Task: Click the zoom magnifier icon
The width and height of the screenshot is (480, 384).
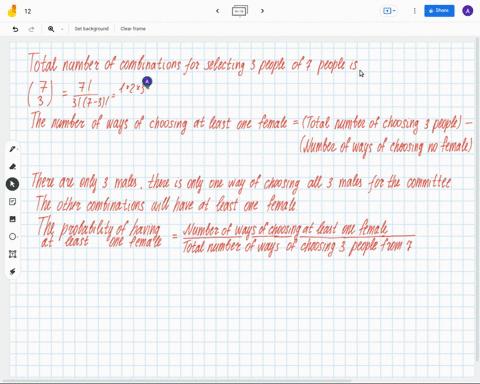Action: pyautogui.click(x=51, y=29)
